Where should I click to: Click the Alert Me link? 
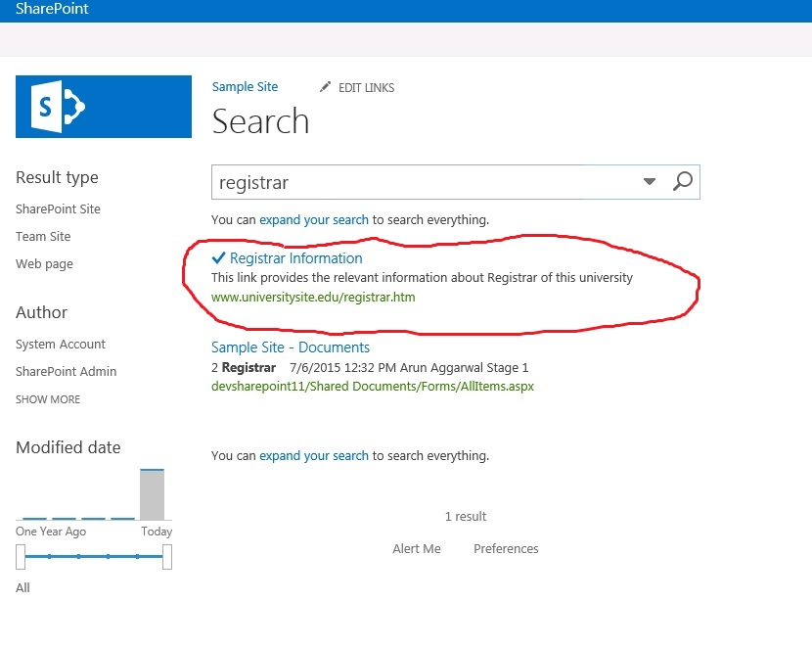pyautogui.click(x=417, y=549)
